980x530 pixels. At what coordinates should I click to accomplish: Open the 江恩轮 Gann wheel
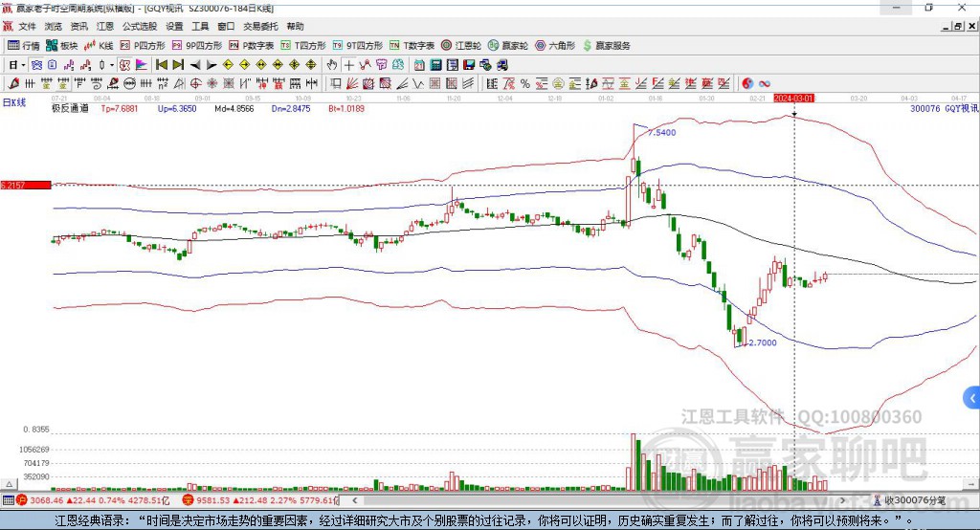pos(461,46)
